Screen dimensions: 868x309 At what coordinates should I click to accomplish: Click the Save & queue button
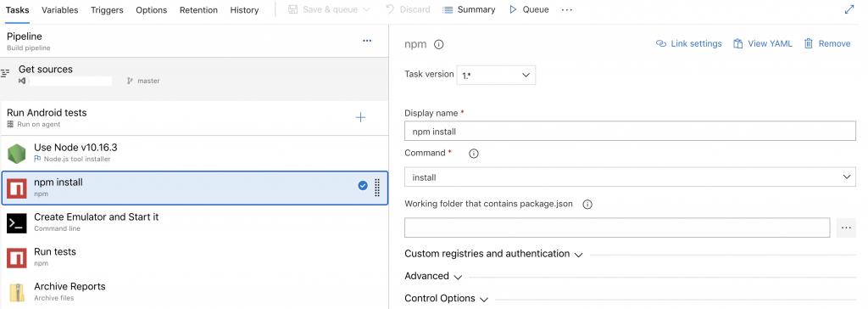click(x=323, y=9)
